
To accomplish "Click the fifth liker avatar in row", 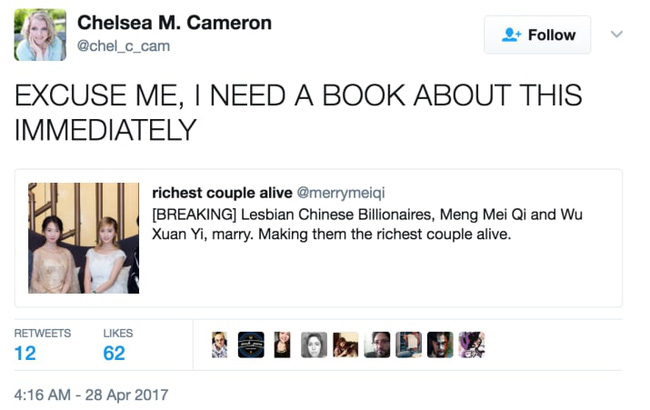I will pos(345,345).
